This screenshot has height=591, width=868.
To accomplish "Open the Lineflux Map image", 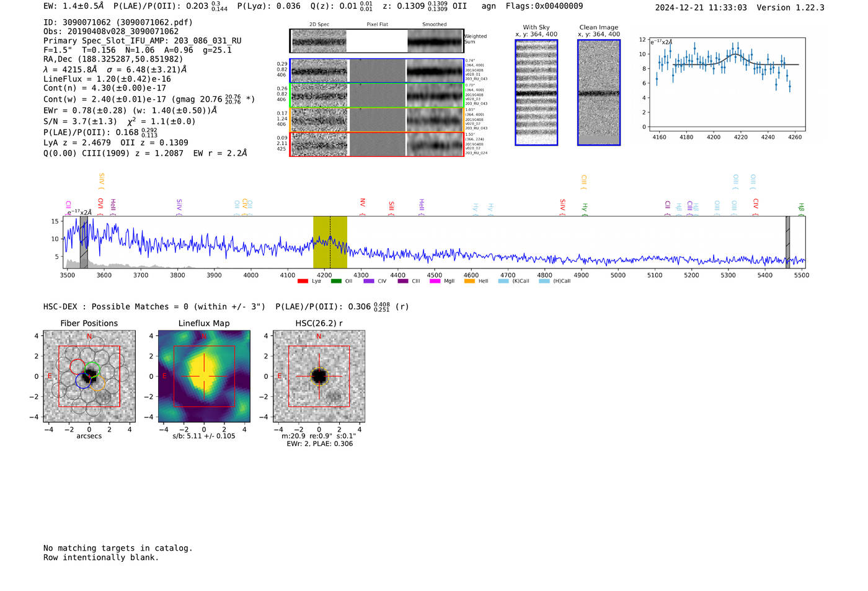I will [x=204, y=376].
